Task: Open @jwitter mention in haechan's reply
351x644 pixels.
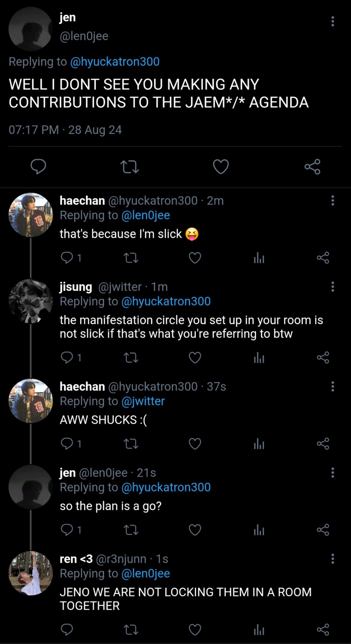Action: (x=143, y=401)
